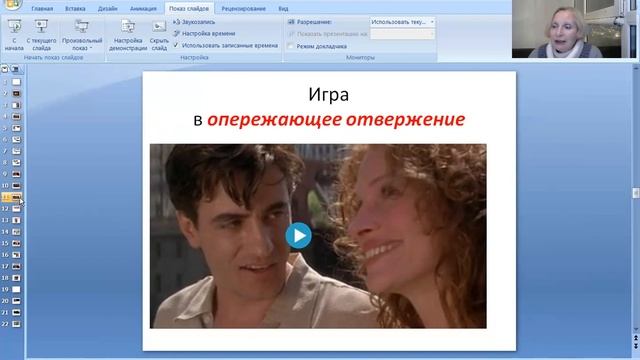Open the Office button menu

pos(12,4)
